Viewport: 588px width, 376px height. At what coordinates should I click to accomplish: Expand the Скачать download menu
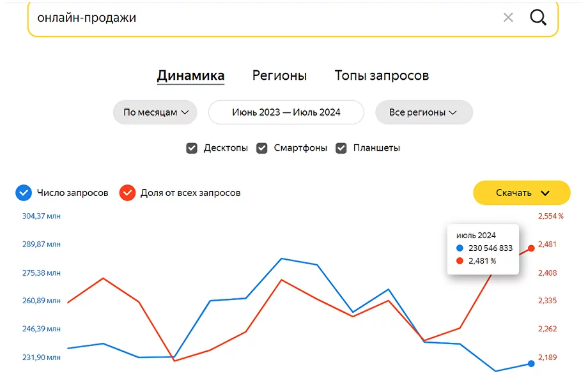click(x=522, y=193)
